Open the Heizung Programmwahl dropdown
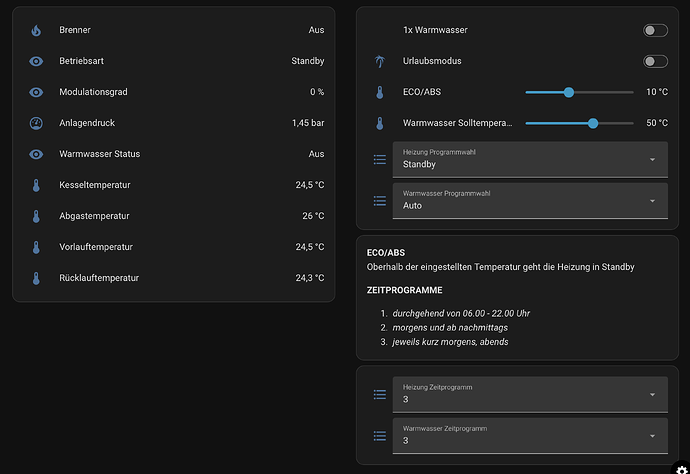Screen dimensions: 690x474 [x=530, y=159]
